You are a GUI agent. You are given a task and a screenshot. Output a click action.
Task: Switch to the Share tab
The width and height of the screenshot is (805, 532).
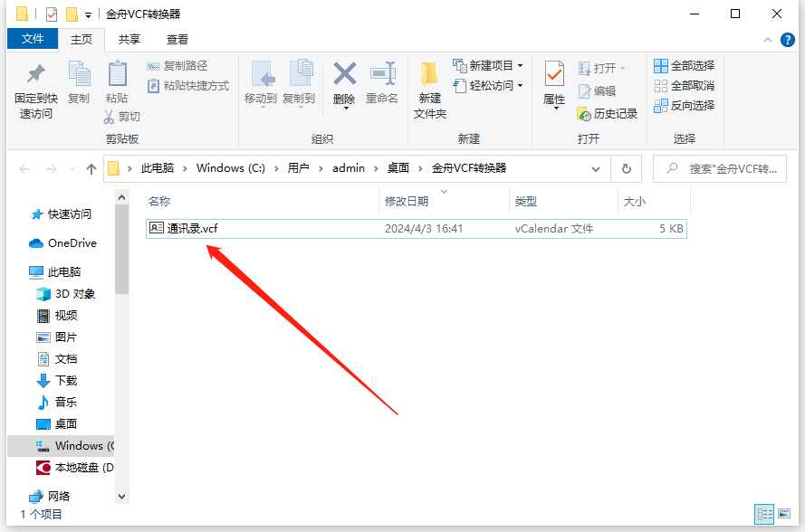coord(129,40)
